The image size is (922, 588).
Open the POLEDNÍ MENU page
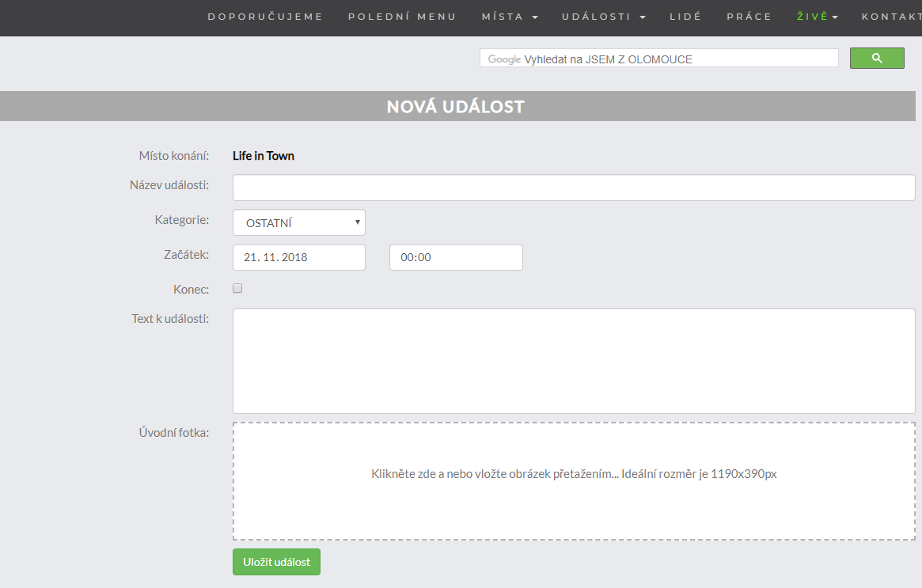coord(402,17)
